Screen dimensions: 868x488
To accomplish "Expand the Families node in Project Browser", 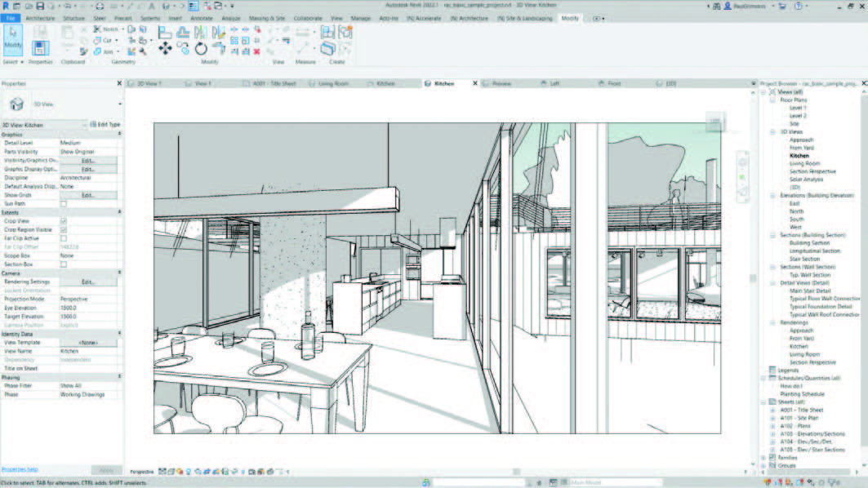I will 763,457.
